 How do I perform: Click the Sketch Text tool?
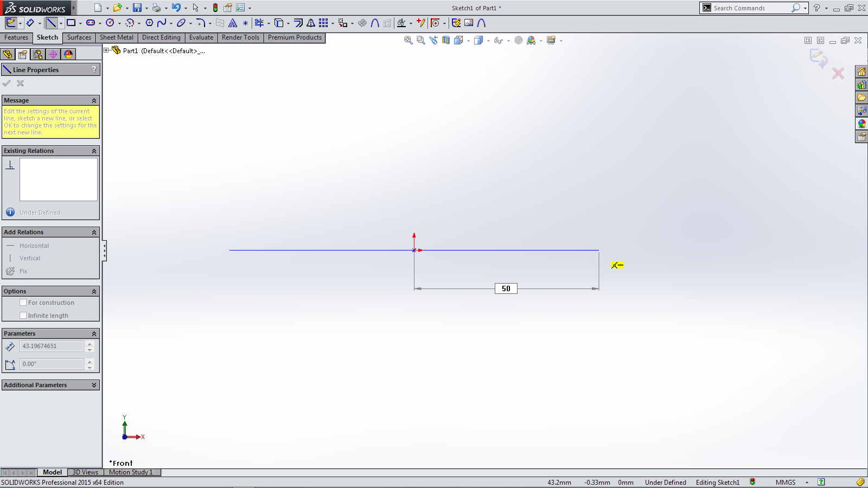pyautogui.click(x=233, y=23)
